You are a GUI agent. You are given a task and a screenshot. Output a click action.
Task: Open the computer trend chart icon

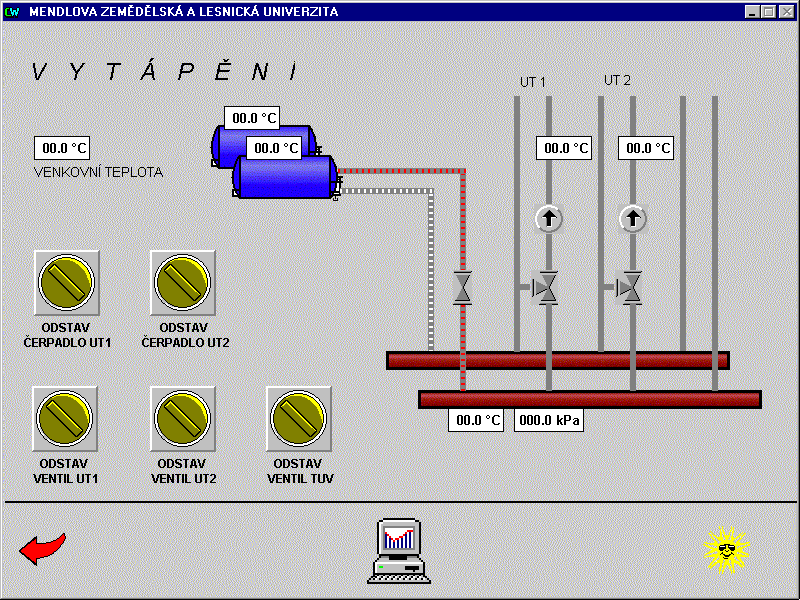(x=399, y=551)
